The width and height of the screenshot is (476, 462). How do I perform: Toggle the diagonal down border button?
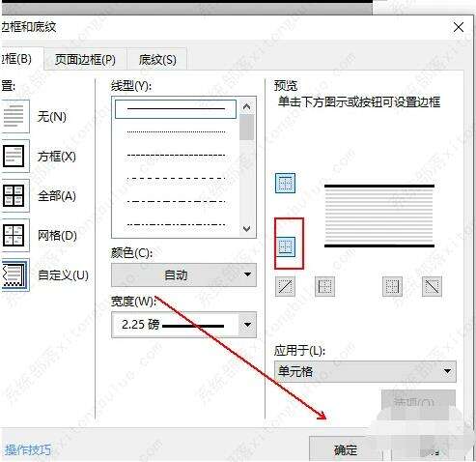(x=432, y=286)
